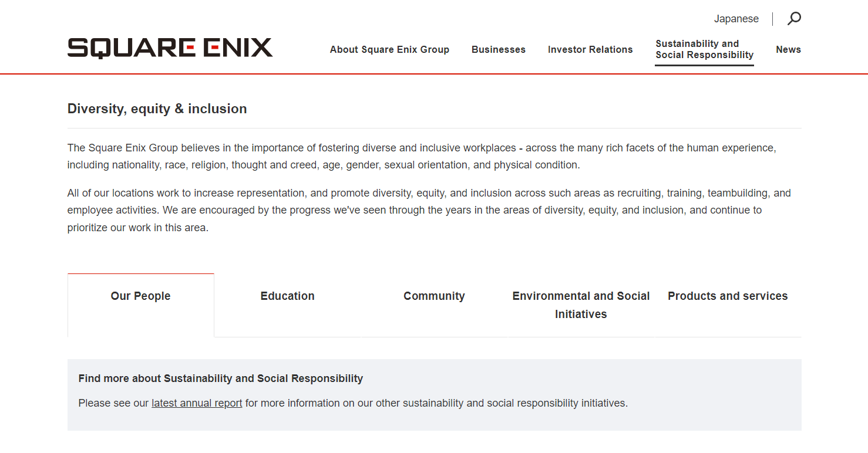Follow the latest annual report link

click(197, 403)
